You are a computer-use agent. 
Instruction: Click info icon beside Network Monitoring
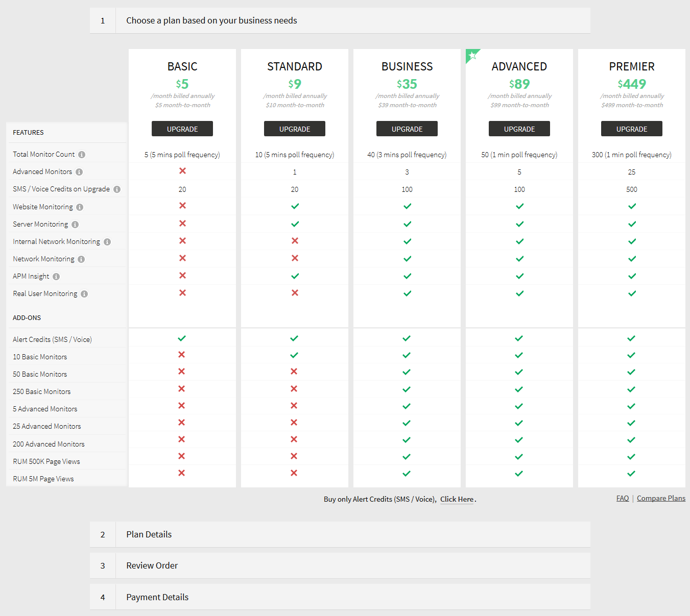tap(81, 259)
